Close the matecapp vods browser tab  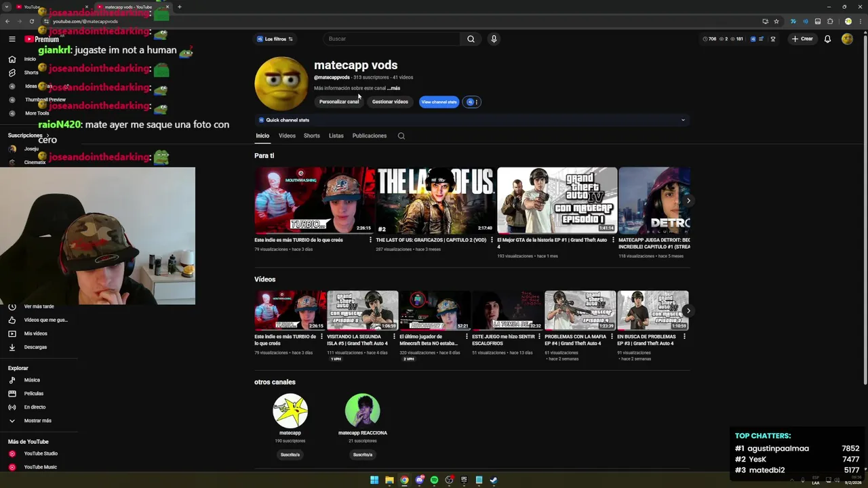pos(167,7)
